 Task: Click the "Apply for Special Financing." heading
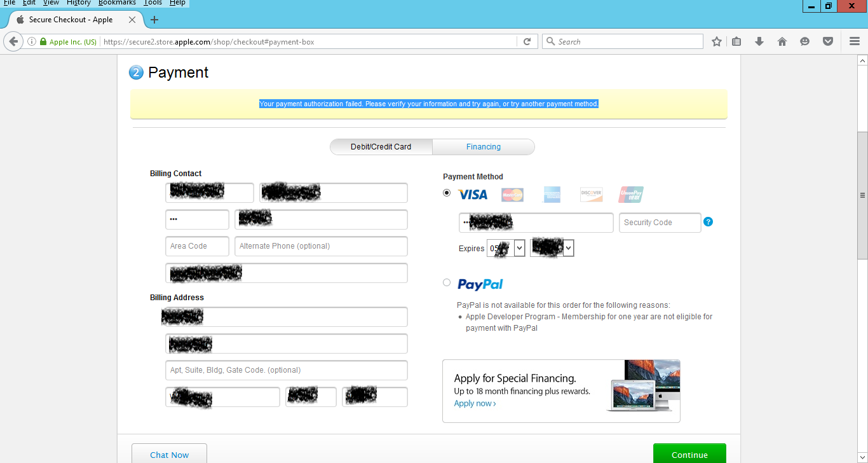(x=515, y=378)
